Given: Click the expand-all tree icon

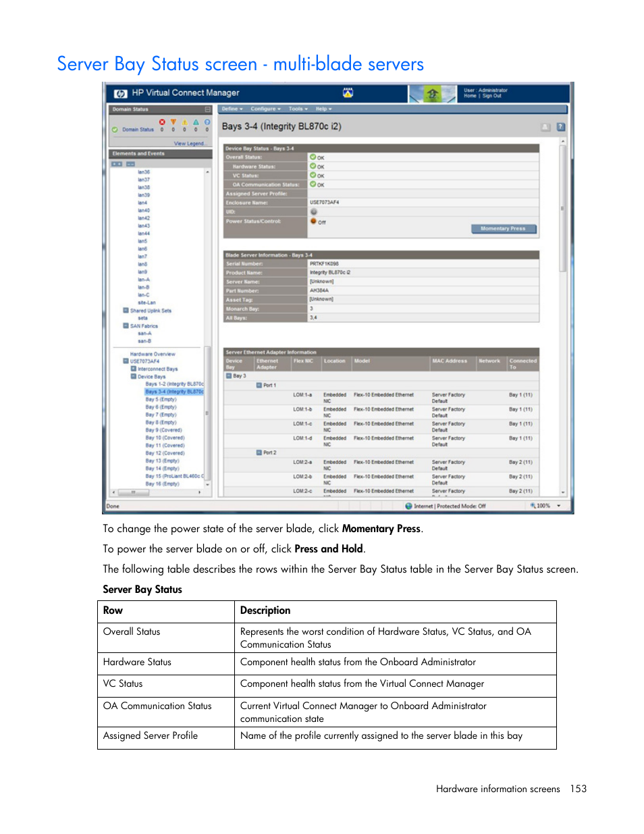Looking at the screenshot, I should (x=117, y=164).
